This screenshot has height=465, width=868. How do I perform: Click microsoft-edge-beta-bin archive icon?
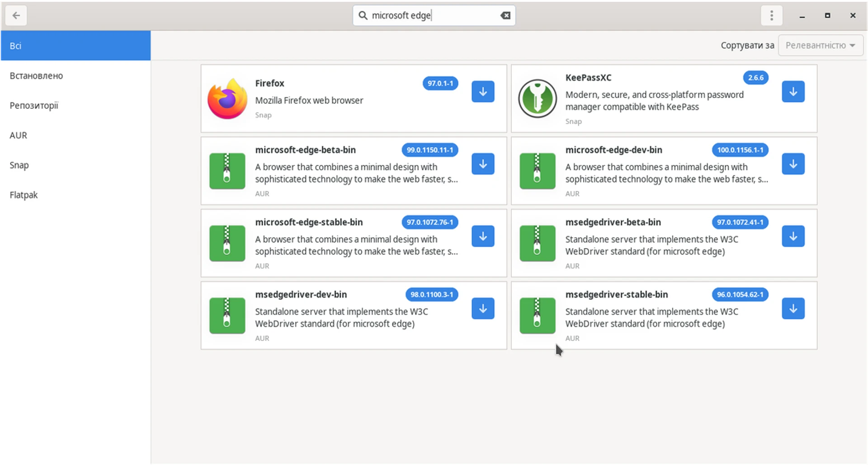[x=227, y=171]
